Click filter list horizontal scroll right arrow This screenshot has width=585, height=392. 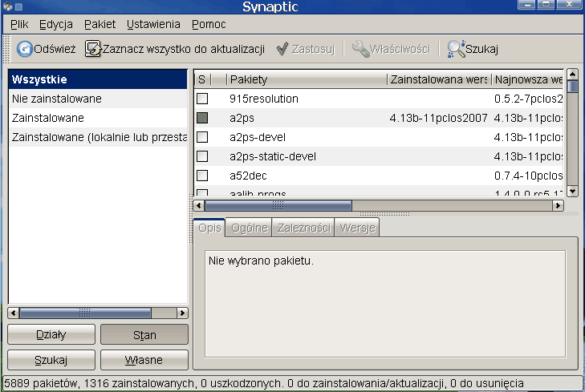182,313
